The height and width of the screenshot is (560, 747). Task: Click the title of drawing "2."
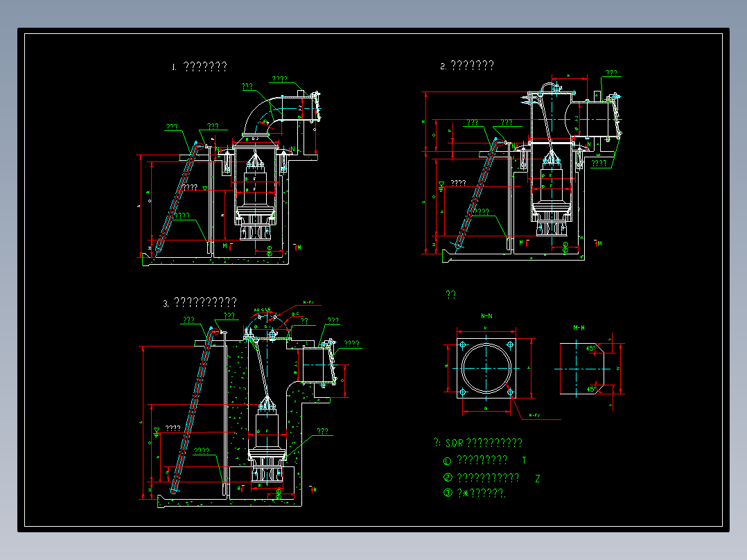click(x=467, y=65)
